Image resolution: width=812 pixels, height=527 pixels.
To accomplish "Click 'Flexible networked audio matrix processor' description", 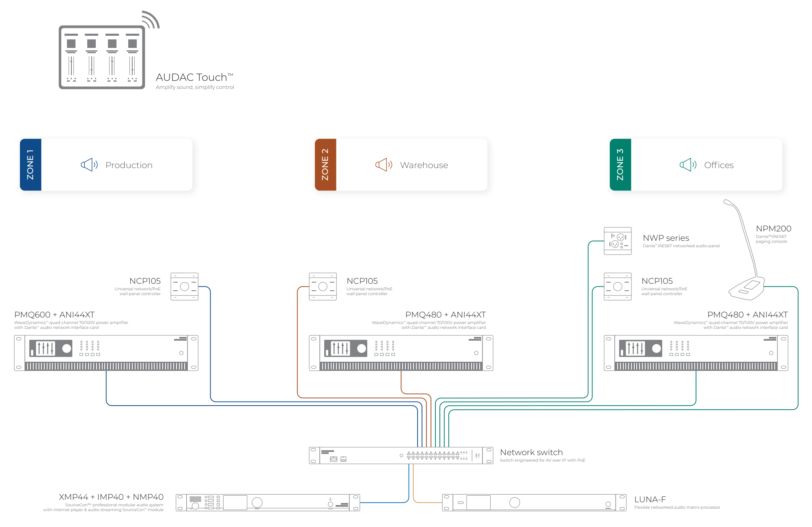I will point(677,508).
